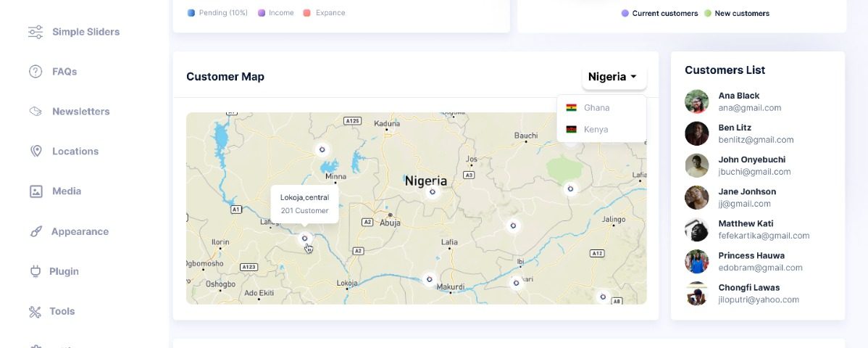The image size is (868, 348).
Task: Open Ana Black's customer entry
Action: click(738, 96)
